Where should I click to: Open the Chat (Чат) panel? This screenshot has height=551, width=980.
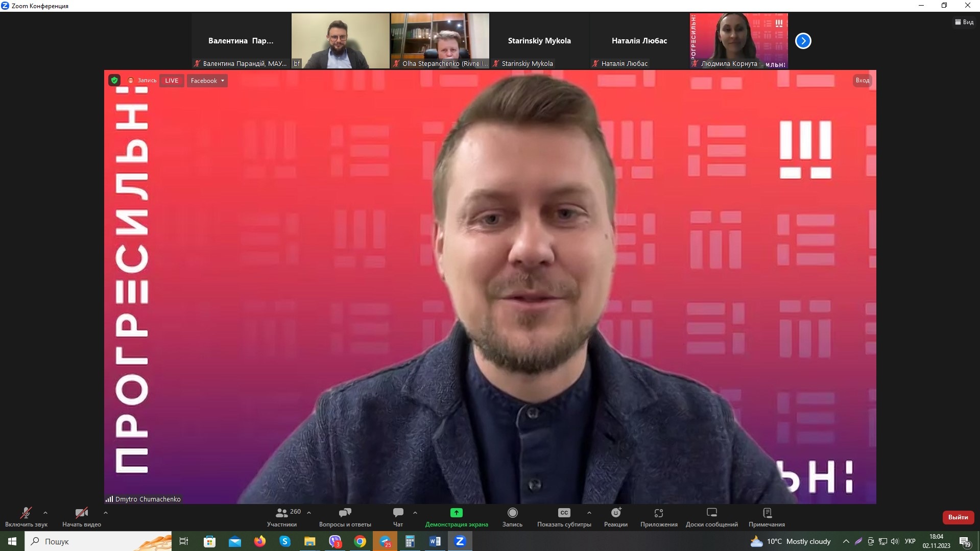click(398, 516)
